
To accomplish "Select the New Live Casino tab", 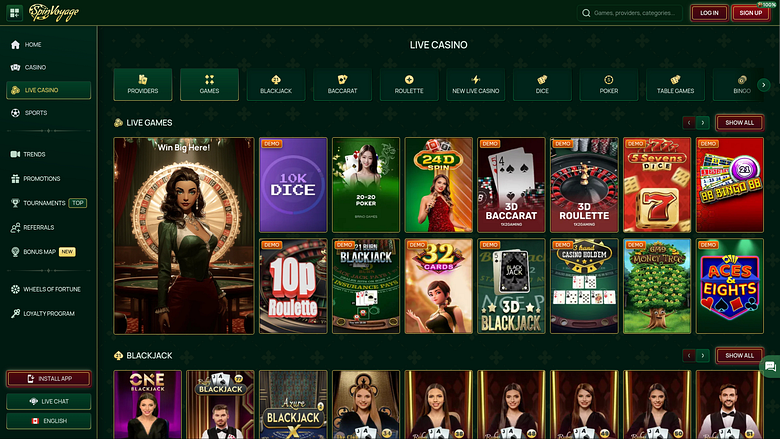I will click(476, 85).
